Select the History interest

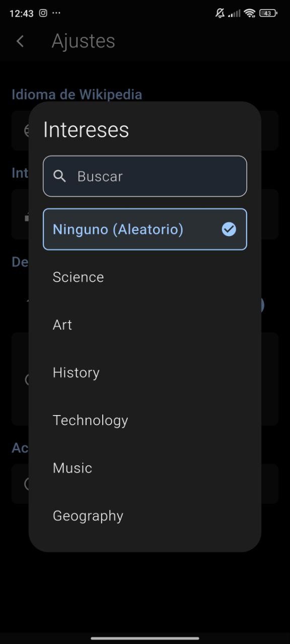click(x=76, y=372)
